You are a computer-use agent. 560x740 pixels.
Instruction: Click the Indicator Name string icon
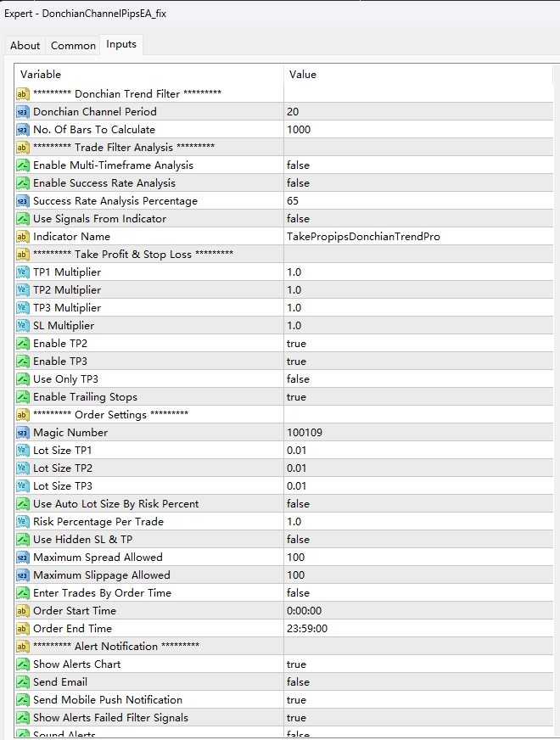pyautogui.click(x=23, y=237)
